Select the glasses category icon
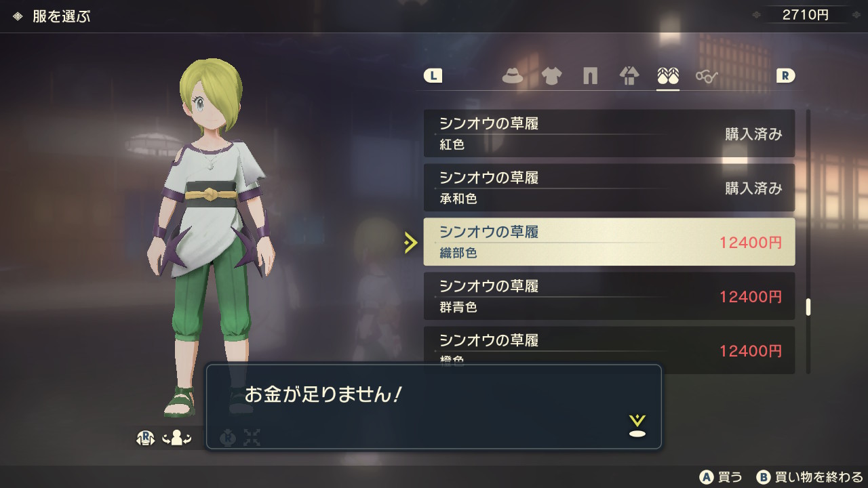This screenshot has width=868, height=488. click(x=707, y=76)
